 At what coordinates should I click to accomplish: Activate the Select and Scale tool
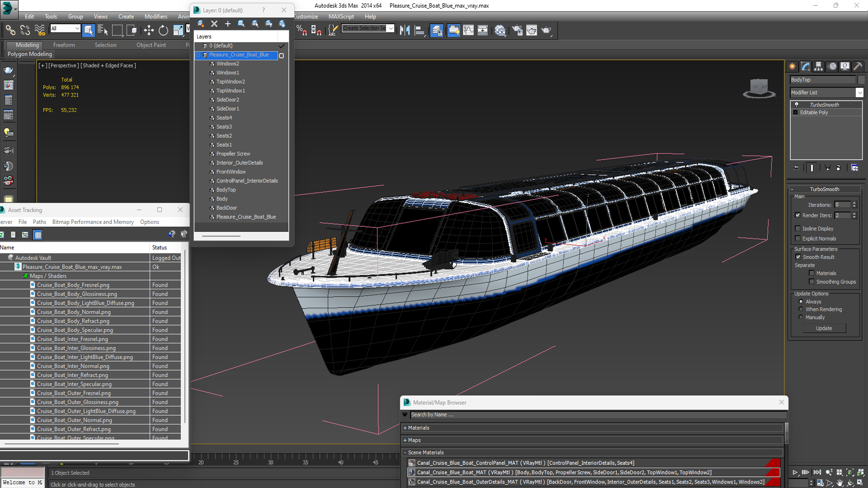point(178,30)
